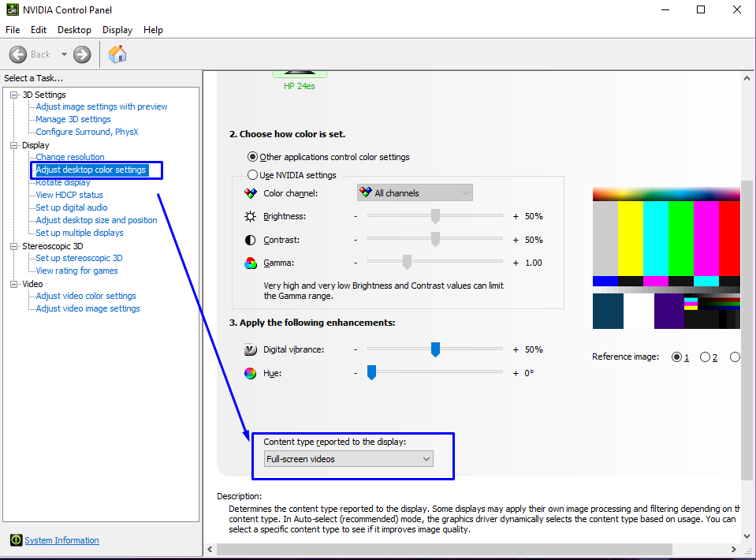Image resolution: width=756 pixels, height=560 pixels.
Task: Click the Color channel gem icon
Action: (250, 193)
